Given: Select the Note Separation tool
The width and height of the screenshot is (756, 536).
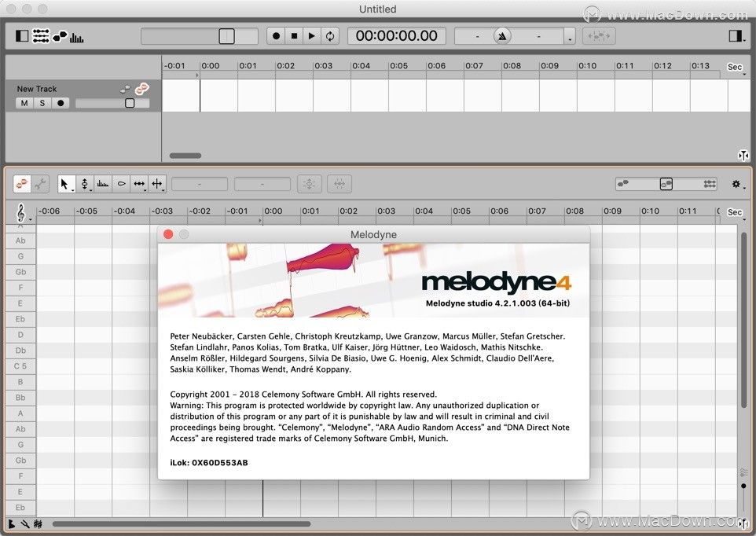Looking at the screenshot, I should click(158, 184).
